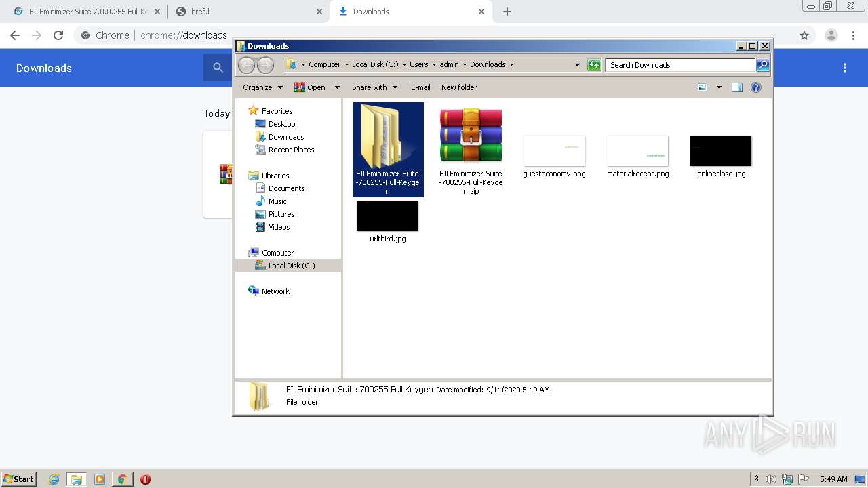Switch to the href.li Chrome tab
This screenshot has height=488, width=868.
[243, 12]
